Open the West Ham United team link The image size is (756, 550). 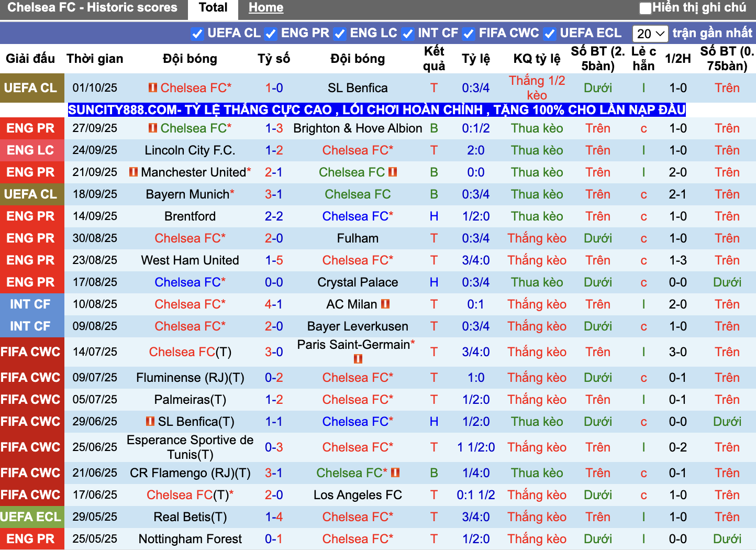pyautogui.click(x=190, y=260)
